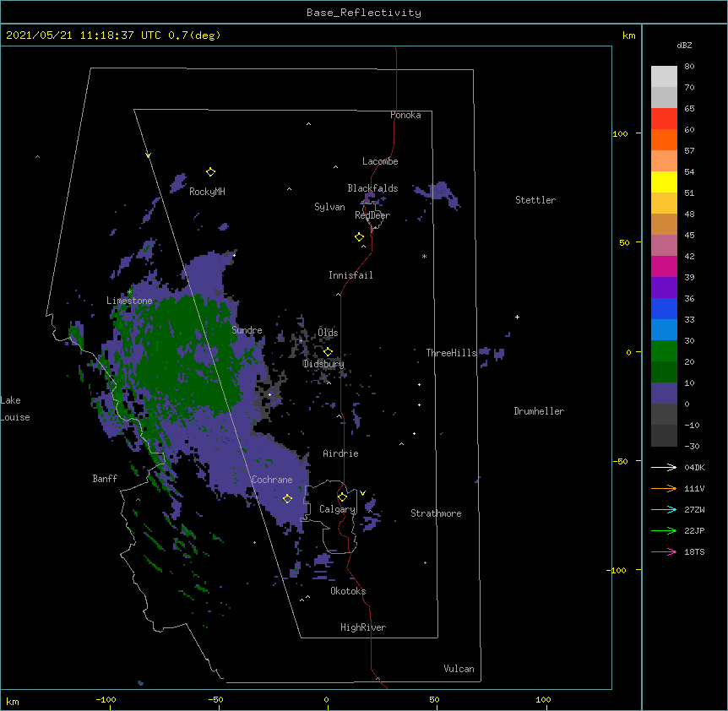Click the yellow V marker northwest of RockyMH
Screen dimensions: 728x711
pyautogui.click(x=148, y=155)
